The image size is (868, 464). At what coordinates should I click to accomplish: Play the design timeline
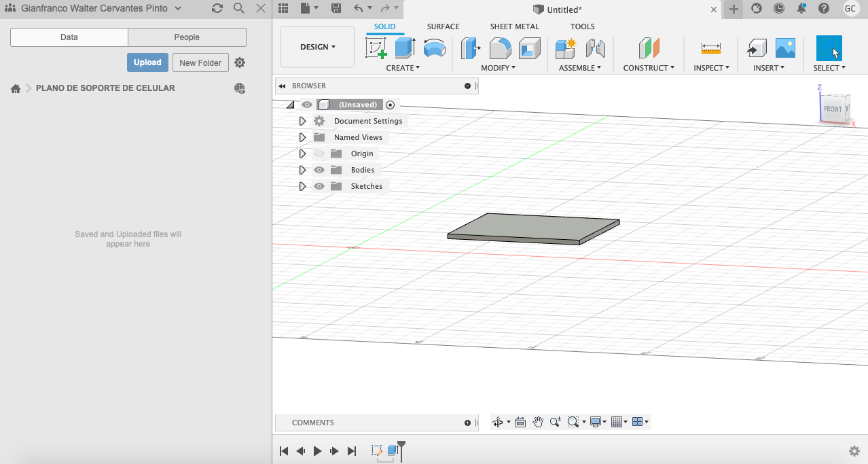(318, 451)
